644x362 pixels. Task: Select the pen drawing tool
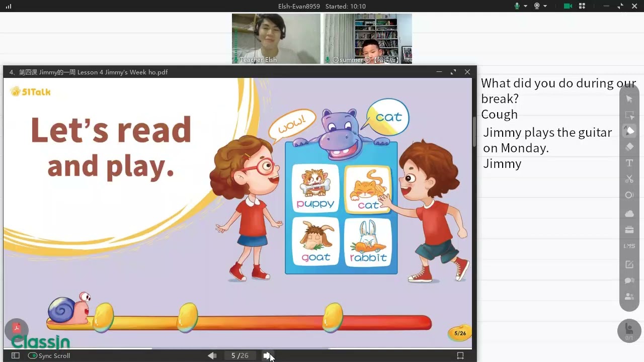coord(629,131)
